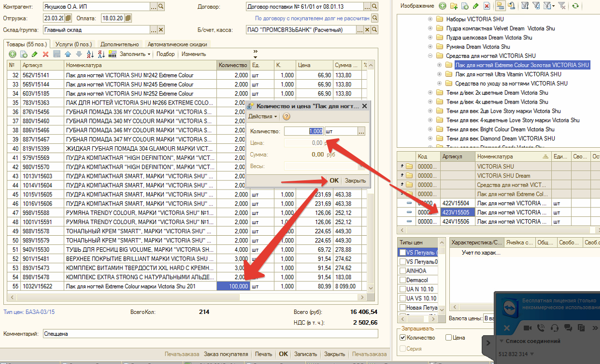This screenshot has height=364, width=600.
Task: Tick the AINHOA price type checkbox
Action: 402,271
